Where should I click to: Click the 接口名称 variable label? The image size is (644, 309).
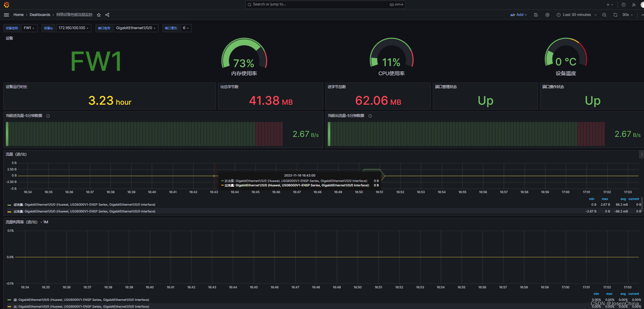pyautogui.click(x=104, y=28)
